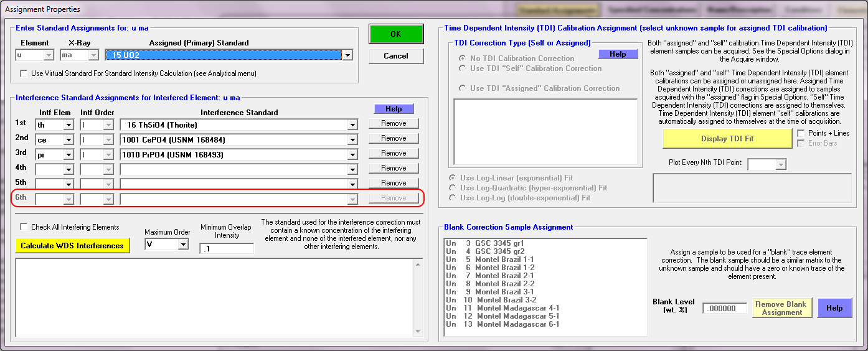Image resolution: width=868 pixels, height=351 pixels.
Task: Click Calculate WDS Interferences button
Action: pyautogui.click(x=72, y=246)
